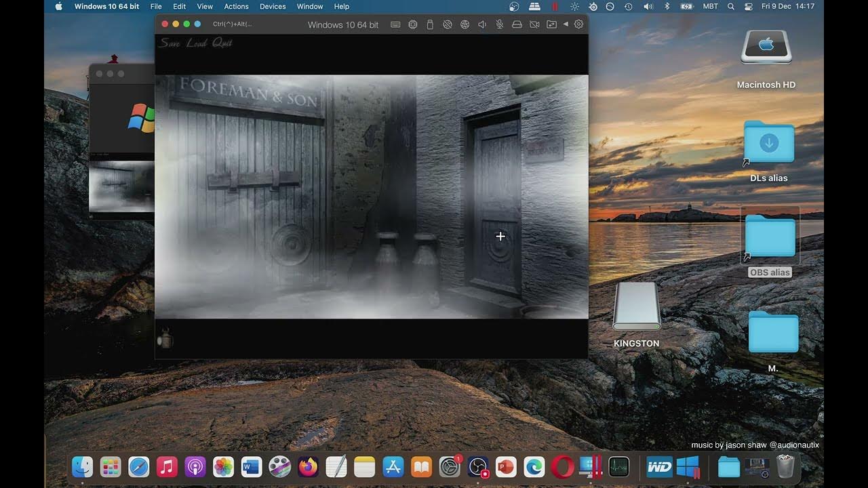Viewport: 868px width, 488px height.
Task: Click the keyboard icon in Parallels toolbar
Action: coord(395,24)
